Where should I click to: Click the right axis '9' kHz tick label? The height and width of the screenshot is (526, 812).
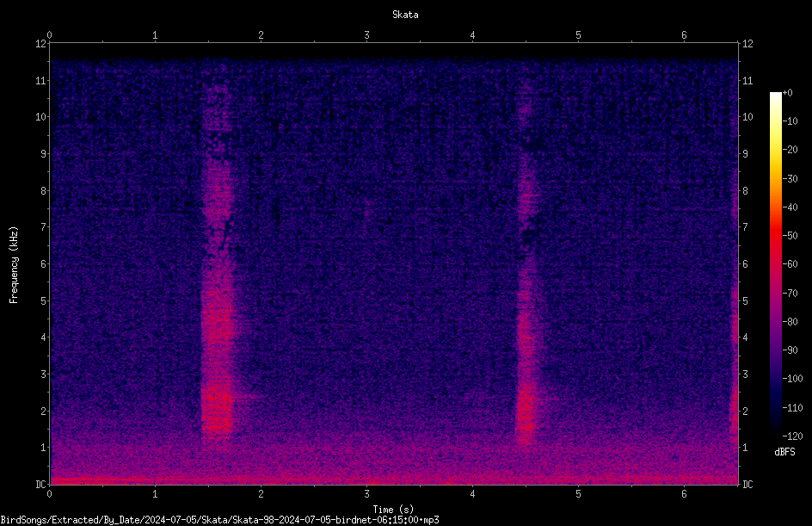click(745, 153)
